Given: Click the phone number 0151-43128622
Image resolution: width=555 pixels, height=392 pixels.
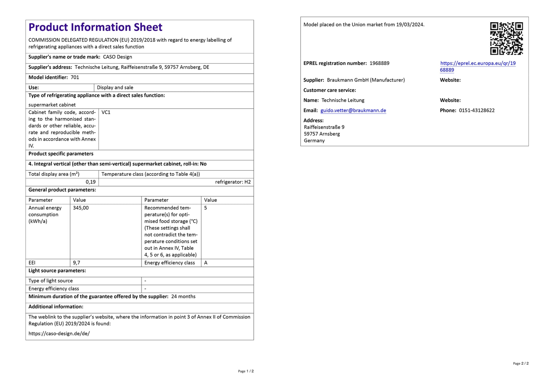Looking at the screenshot, I should click(477, 110).
